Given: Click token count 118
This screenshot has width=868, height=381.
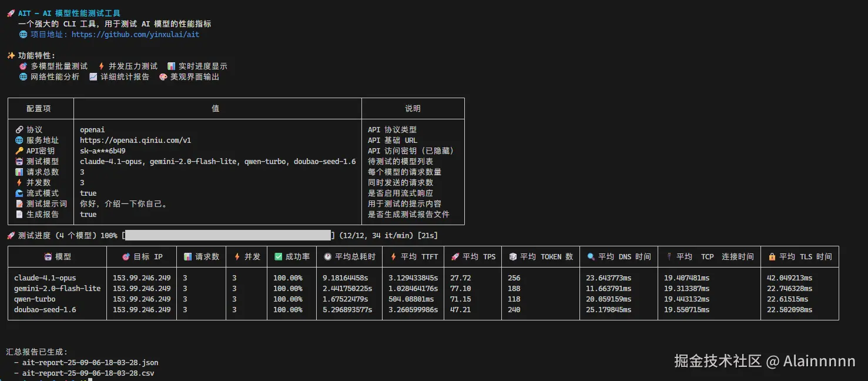Looking at the screenshot, I should click(x=514, y=299).
